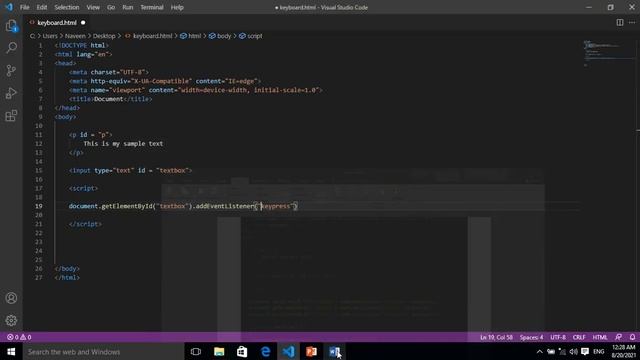Click Ln 19, Col 58 go-to-line indicator
The image size is (640, 360).
(496, 337)
